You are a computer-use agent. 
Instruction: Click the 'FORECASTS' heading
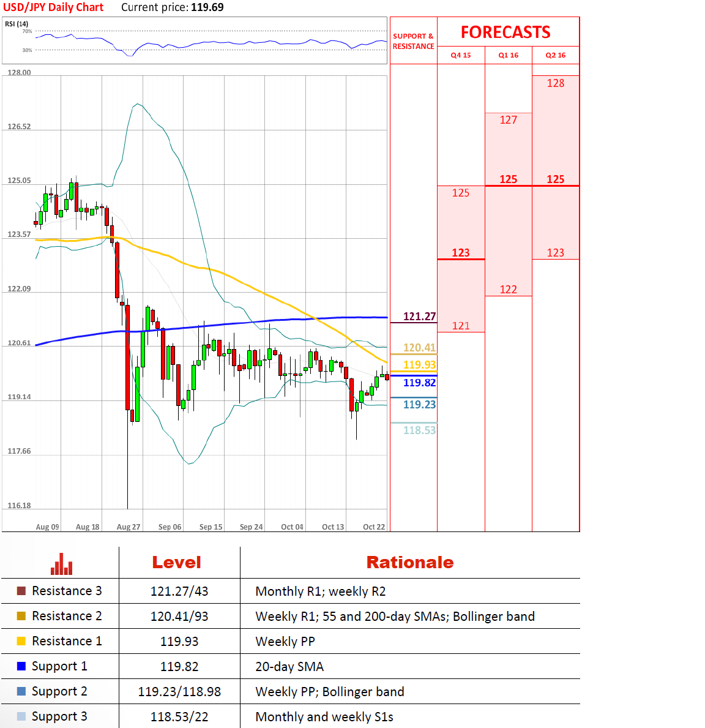[x=505, y=32]
